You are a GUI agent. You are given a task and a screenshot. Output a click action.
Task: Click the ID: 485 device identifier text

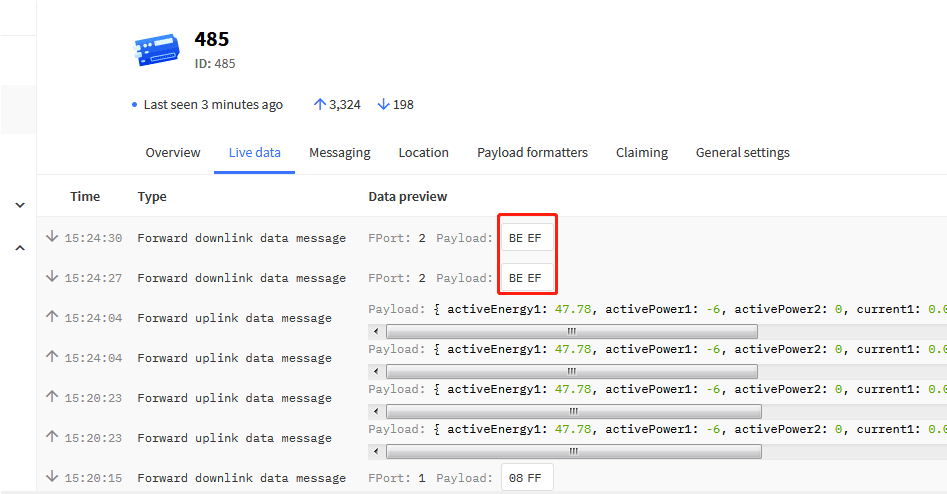(x=215, y=63)
